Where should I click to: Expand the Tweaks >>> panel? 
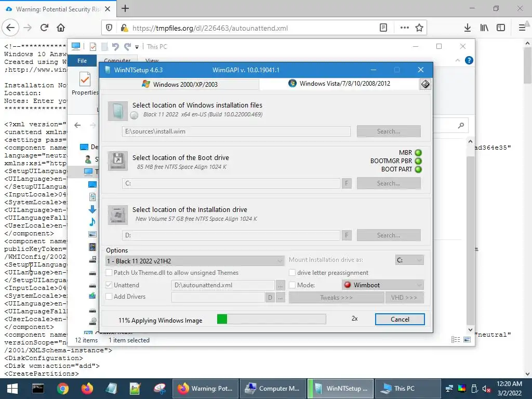pos(336,298)
